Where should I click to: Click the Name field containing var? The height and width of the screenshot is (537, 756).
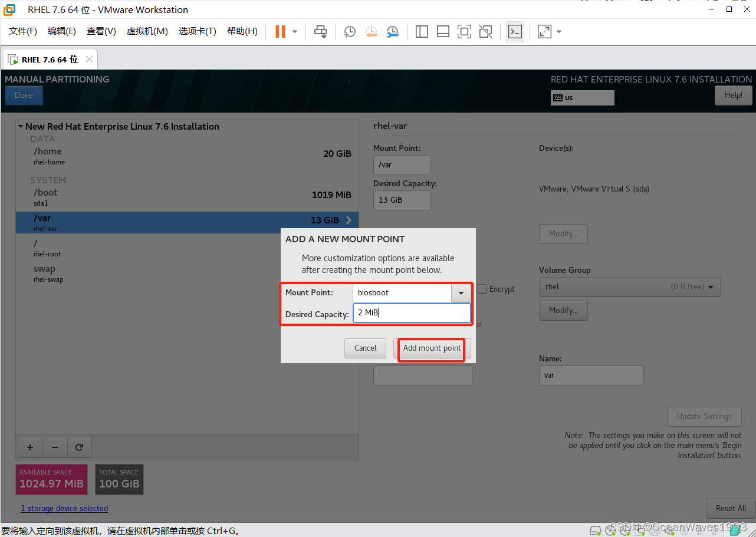click(x=591, y=375)
